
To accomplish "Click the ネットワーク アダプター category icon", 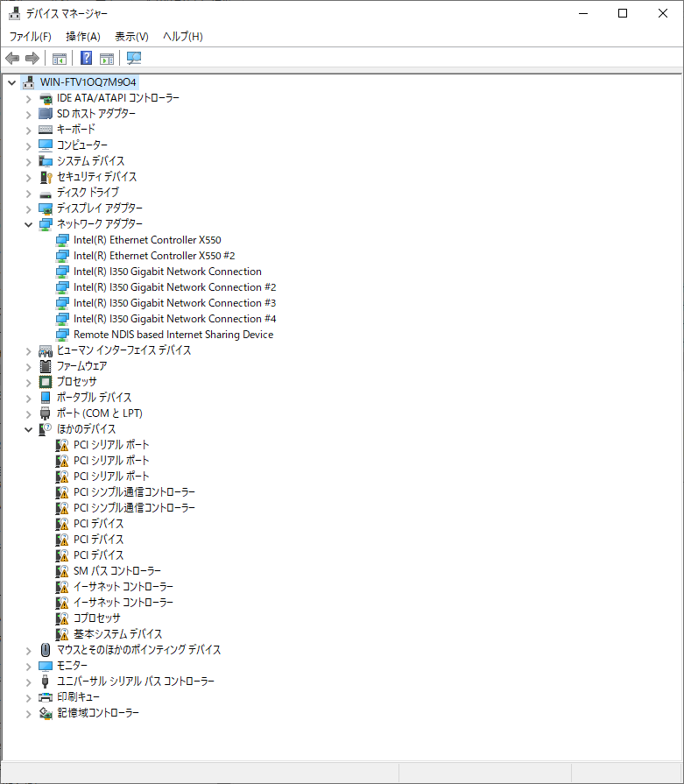I will coord(46,224).
